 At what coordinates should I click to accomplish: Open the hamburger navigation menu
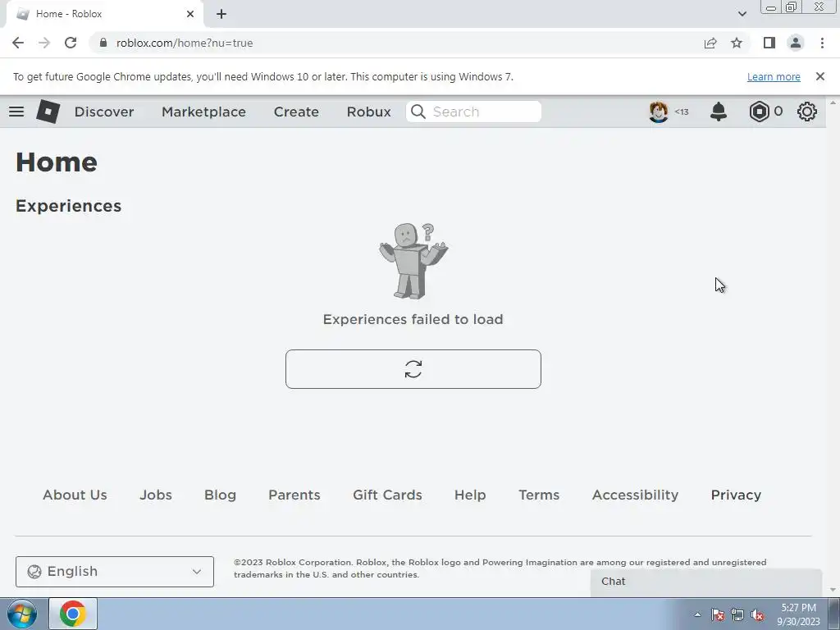pyautogui.click(x=16, y=112)
